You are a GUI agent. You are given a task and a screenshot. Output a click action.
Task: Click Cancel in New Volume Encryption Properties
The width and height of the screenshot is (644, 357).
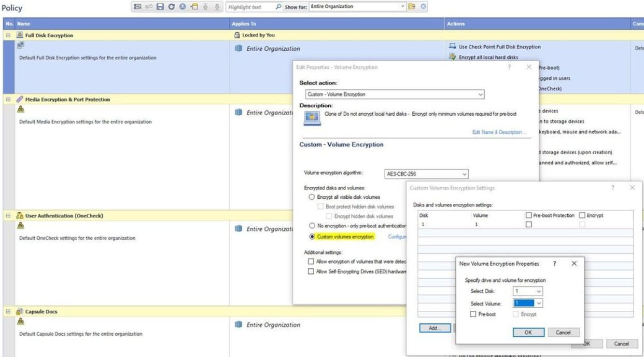click(563, 333)
